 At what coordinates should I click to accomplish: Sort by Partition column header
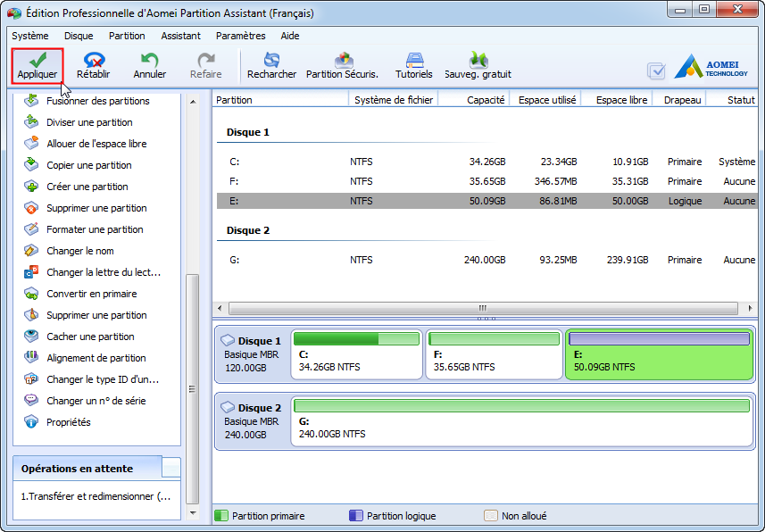[280, 100]
